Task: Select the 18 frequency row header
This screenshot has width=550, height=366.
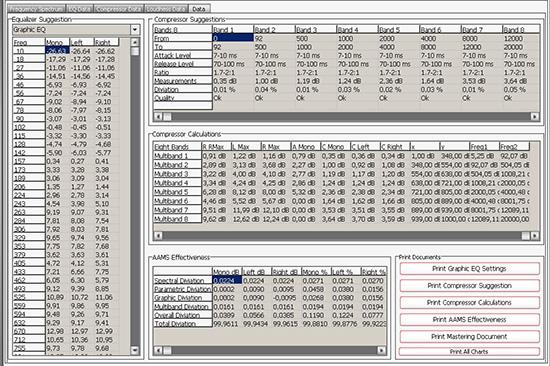Action: pyautogui.click(x=29, y=59)
